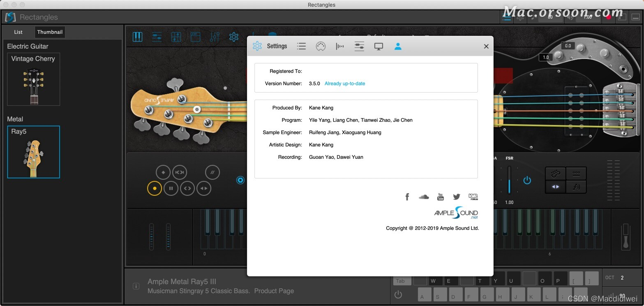
Task: Open the audio levels tab in Settings
Action: point(340,46)
